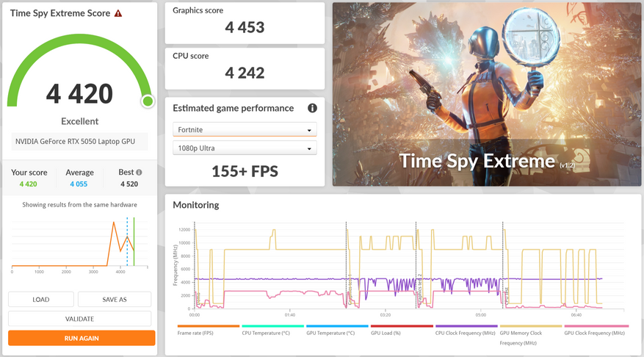Screen dimensions: 644x357
Task: Start the benchmark with RUN AGAIN
Action: (82, 338)
